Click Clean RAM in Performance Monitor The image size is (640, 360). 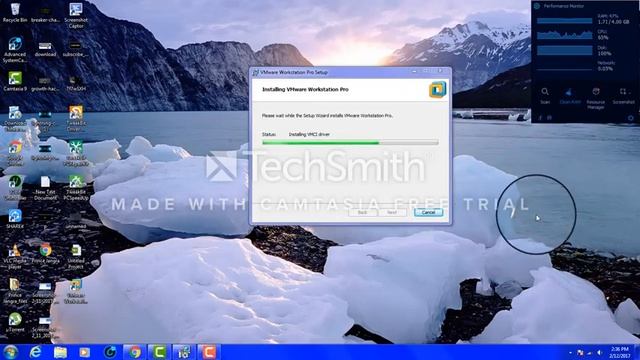pos(570,96)
